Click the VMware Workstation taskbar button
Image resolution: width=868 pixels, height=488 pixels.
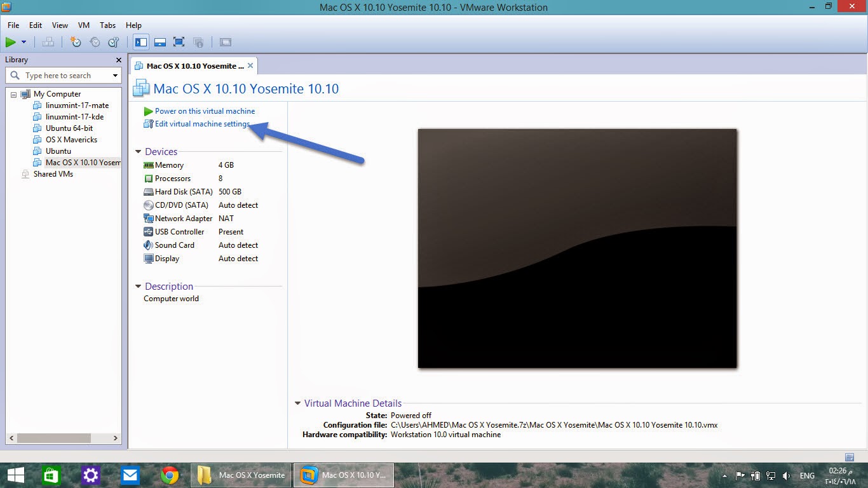tap(344, 475)
